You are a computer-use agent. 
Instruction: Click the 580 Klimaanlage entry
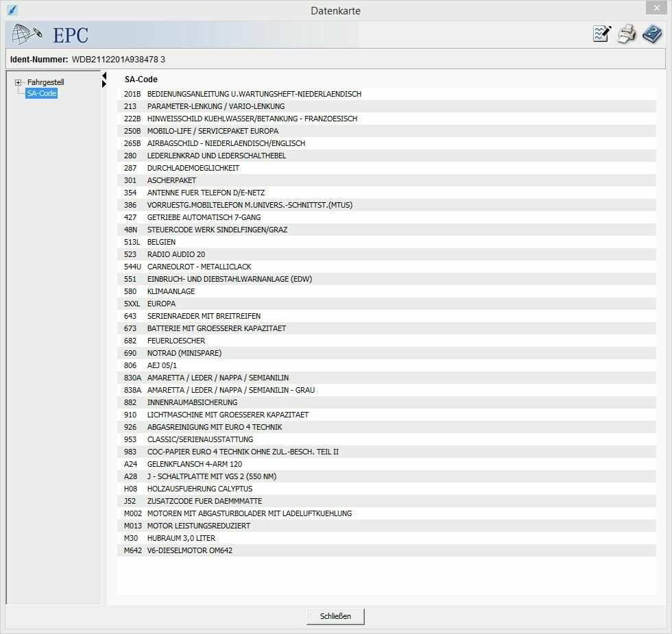pos(171,291)
